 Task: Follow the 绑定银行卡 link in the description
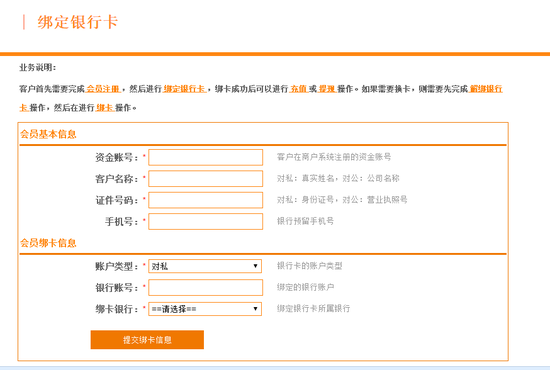pyautogui.click(x=185, y=89)
